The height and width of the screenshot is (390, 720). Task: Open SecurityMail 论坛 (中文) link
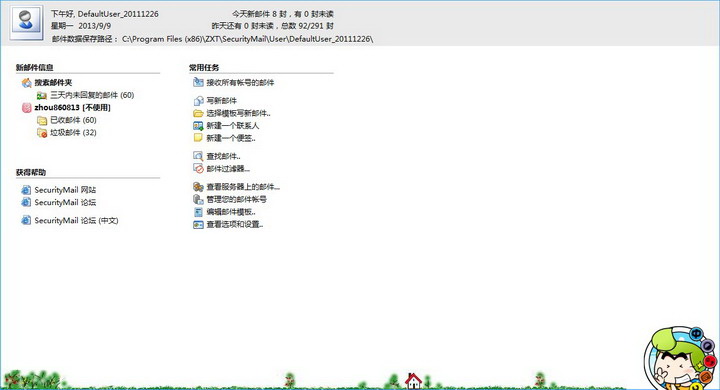tap(76, 220)
